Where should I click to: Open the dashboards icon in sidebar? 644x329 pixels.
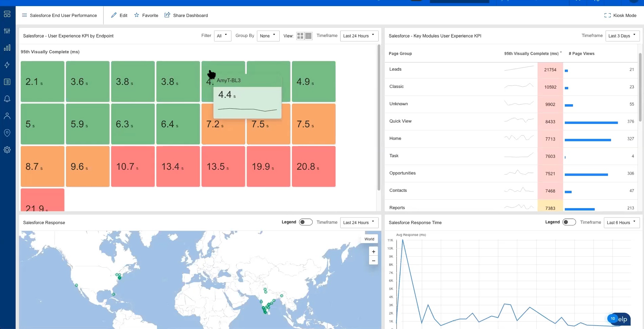pyautogui.click(x=7, y=14)
